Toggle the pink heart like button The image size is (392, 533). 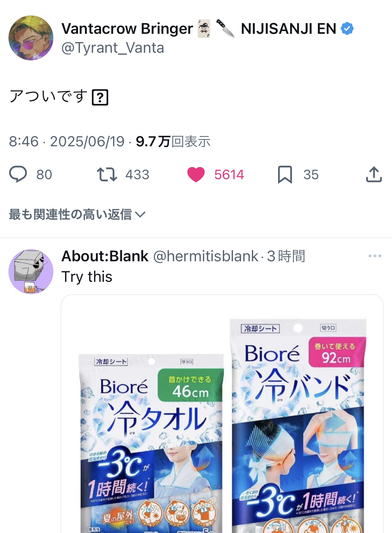196,174
